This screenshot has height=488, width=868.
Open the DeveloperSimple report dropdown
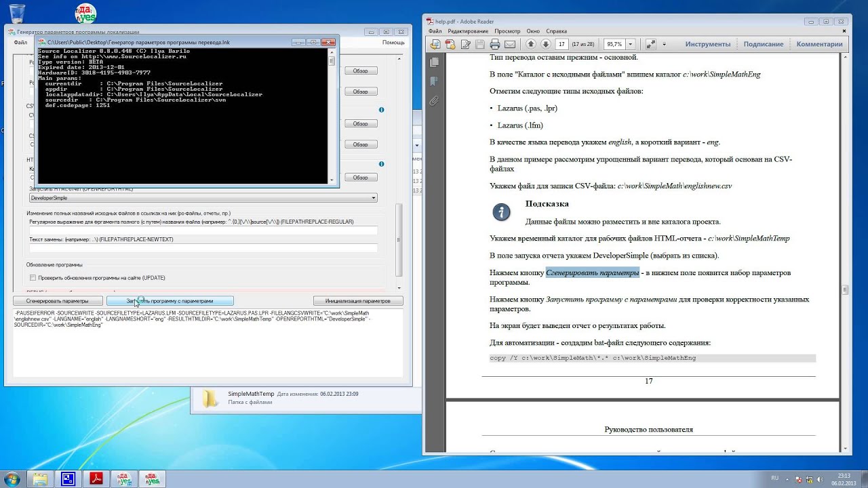pyautogui.click(x=203, y=198)
